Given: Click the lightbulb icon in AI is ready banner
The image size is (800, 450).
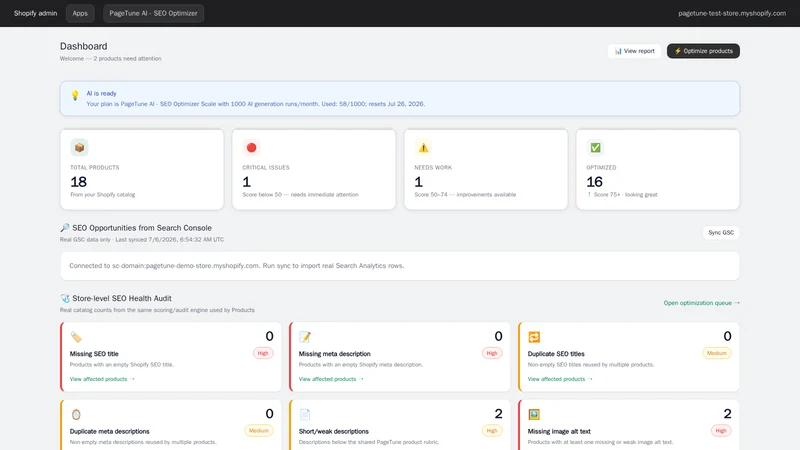Looking at the screenshot, I should click(75, 95).
